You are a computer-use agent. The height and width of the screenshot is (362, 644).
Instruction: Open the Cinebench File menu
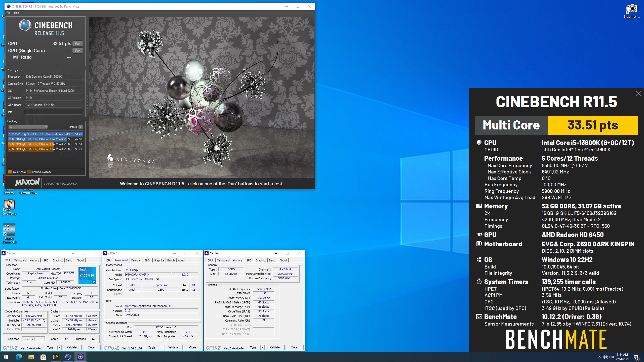(9, 13)
